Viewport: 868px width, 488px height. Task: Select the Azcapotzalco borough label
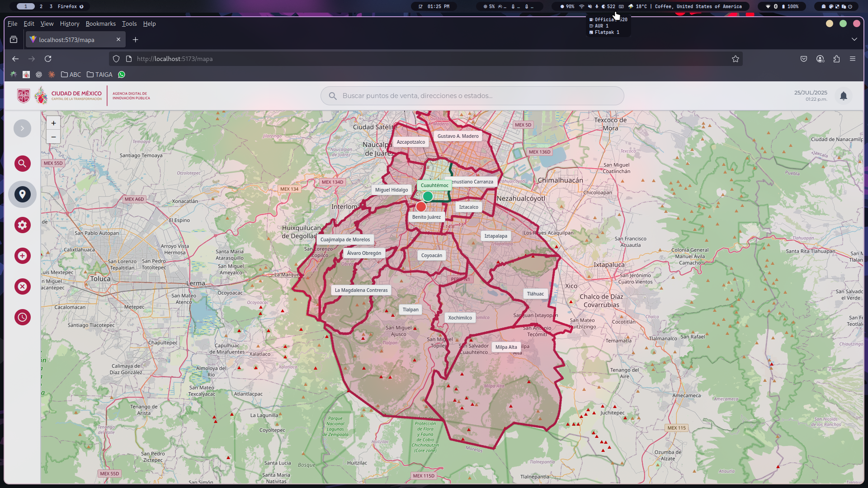click(410, 142)
